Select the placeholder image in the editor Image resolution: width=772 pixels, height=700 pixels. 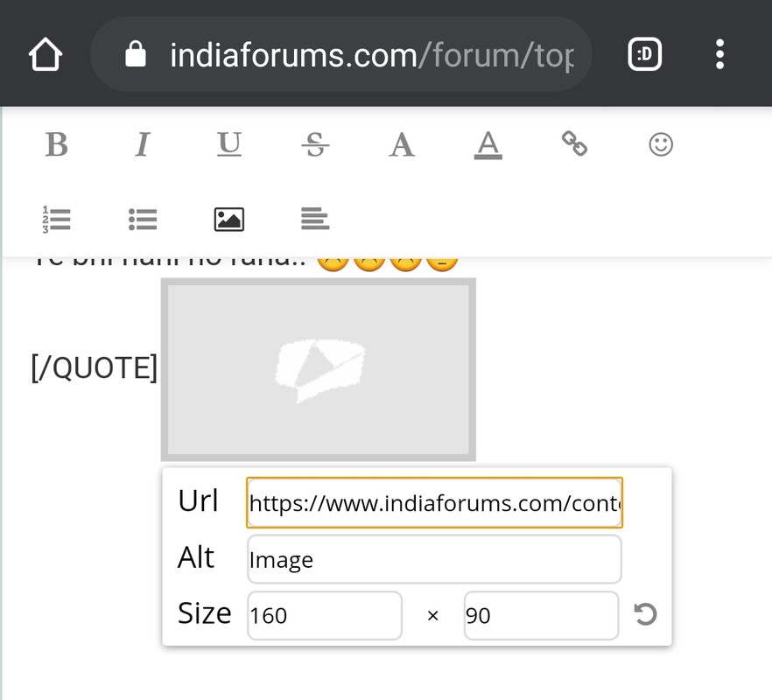(319, 369)
